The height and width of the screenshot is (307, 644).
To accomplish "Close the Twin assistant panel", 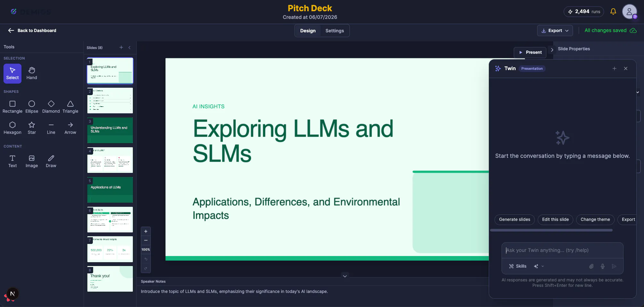I will coord(626,69).
